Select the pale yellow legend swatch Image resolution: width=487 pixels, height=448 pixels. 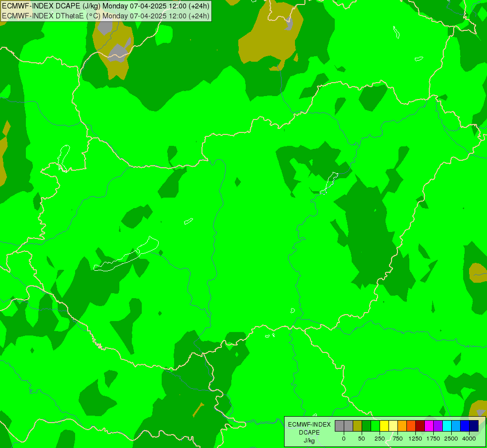tap(393, 426)
